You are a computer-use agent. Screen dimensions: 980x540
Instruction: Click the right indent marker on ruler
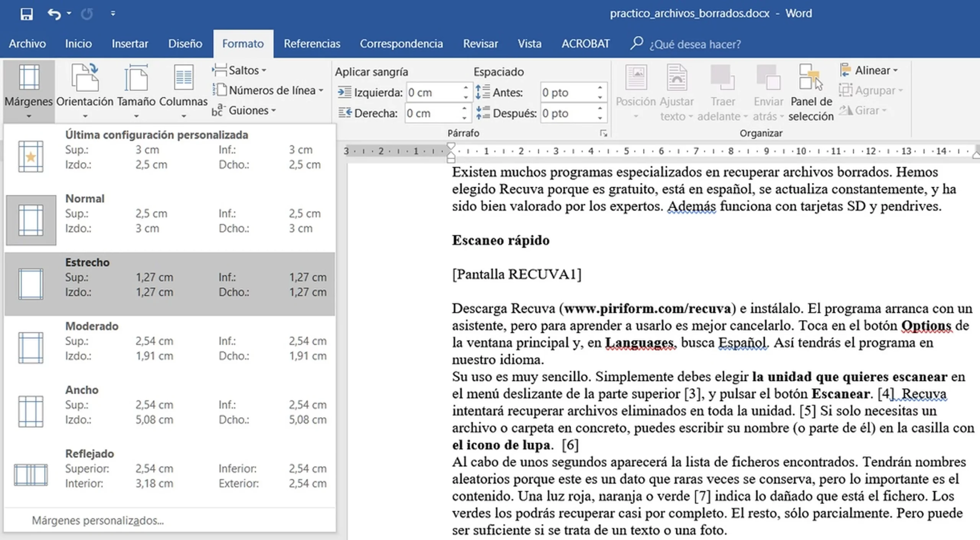point(976,154)
